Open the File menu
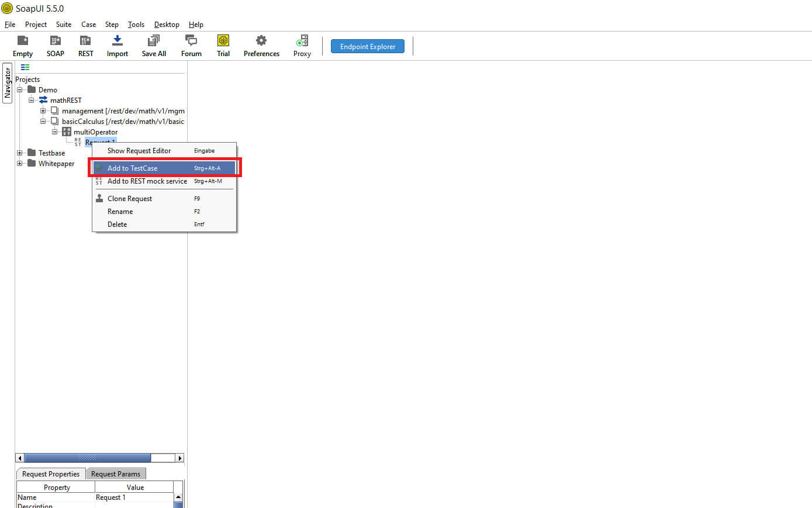Viewport: 812px width, 508px height. click(10, 25)
